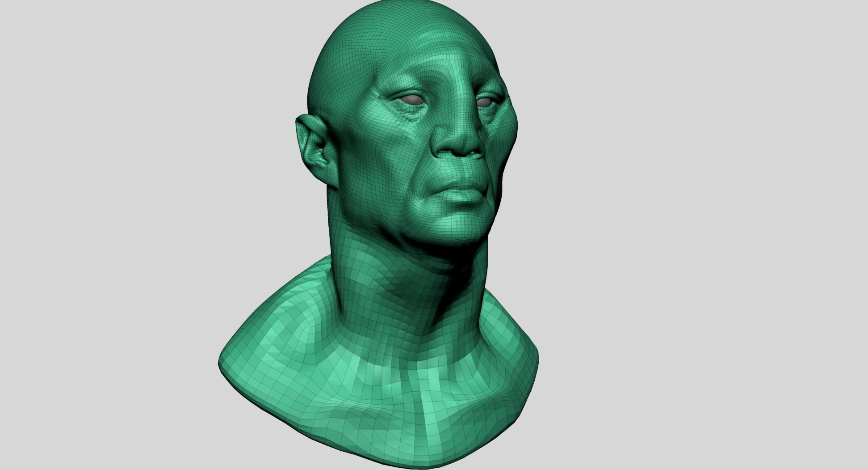The image size is (868, 470).
Task: Click the gray eyeball farthest from the ear
Action: [485, 102]
